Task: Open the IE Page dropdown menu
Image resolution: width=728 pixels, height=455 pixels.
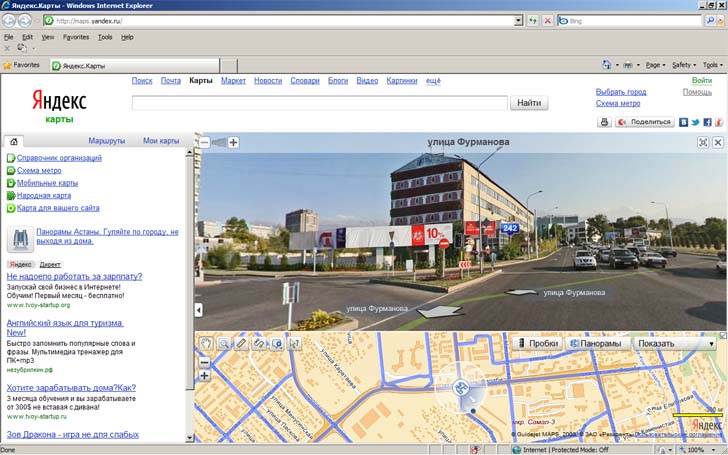Action: point(655,65)
